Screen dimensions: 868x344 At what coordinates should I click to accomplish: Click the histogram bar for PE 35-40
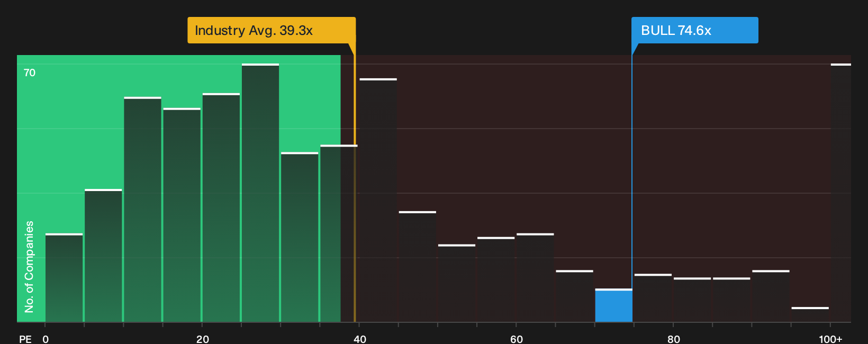pyautogui.click(x=339, y=233)
